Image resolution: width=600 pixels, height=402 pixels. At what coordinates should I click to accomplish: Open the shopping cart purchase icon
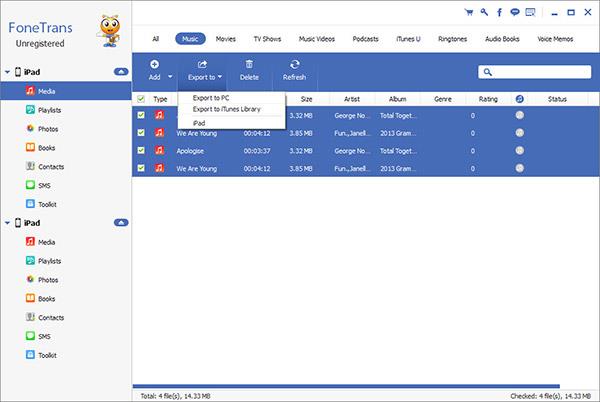pyautogui.click(x=469, y=13)
